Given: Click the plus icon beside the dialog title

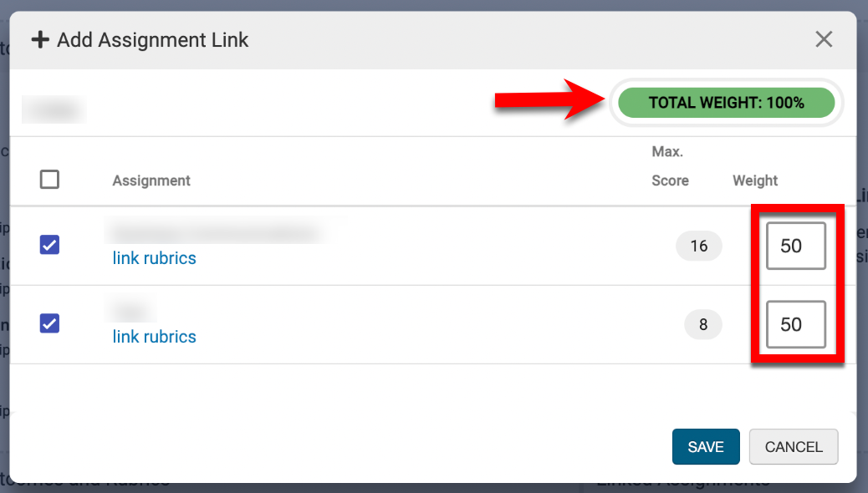Looking at the screenshot, I should pyautogui.click(x=40, y=39).
